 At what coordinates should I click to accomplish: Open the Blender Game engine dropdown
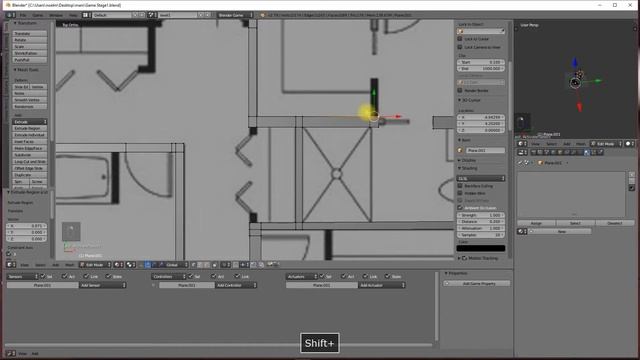point(235,15)
